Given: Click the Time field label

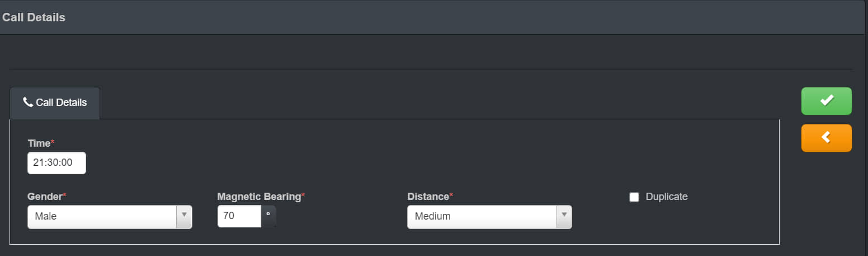Looking at the screenshot, I should pos(39,143).
